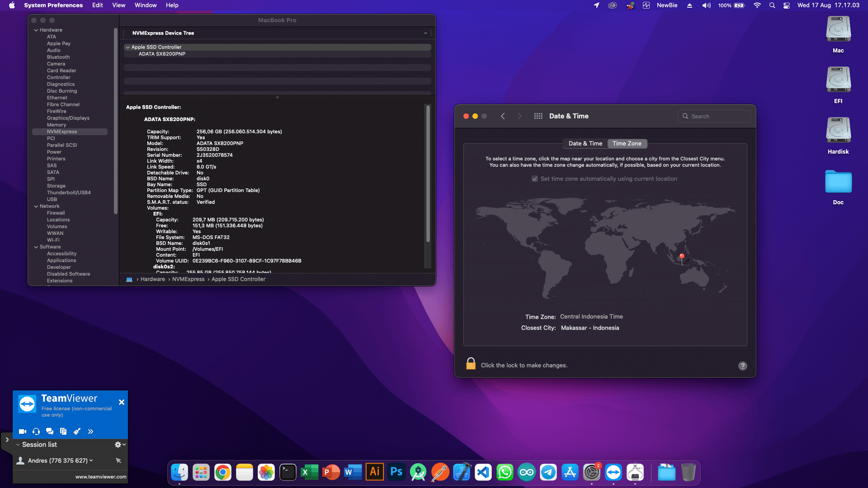Select Bluetooth in System Information sidebar
Screen dimensions: 868x488
(x=58, y=57)
